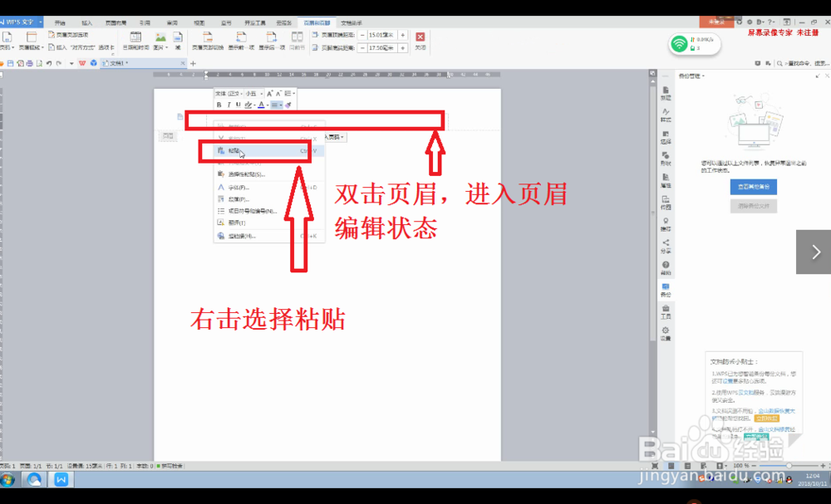Click the 云文档 link in tips box
This screenshot has width=831, height=504.
(x=746, y=393)
